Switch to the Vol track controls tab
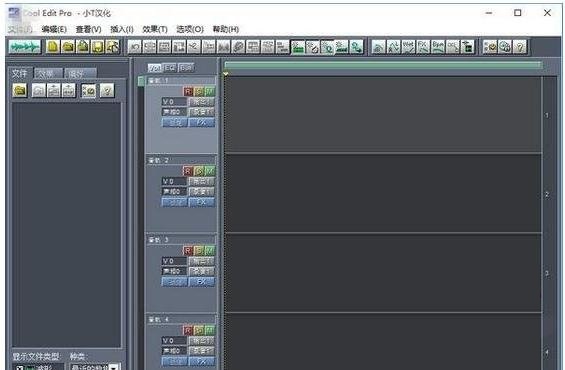The image size is (565, 370). click(155, 67)
